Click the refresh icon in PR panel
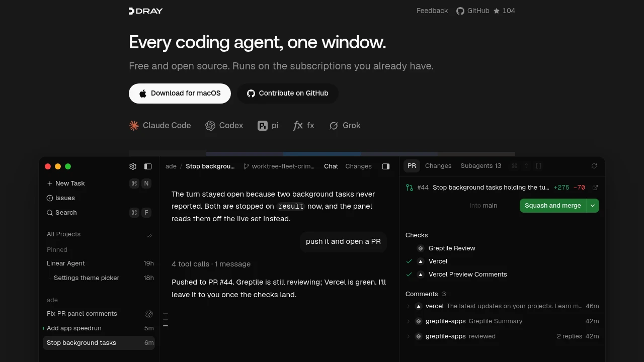The height and width of the screenshot is (362, 644). click(594, 166)
